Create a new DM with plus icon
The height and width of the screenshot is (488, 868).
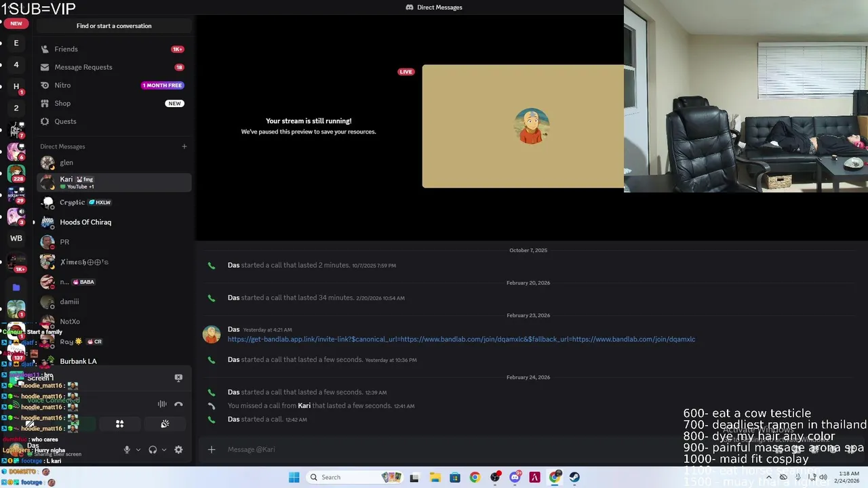184,146
